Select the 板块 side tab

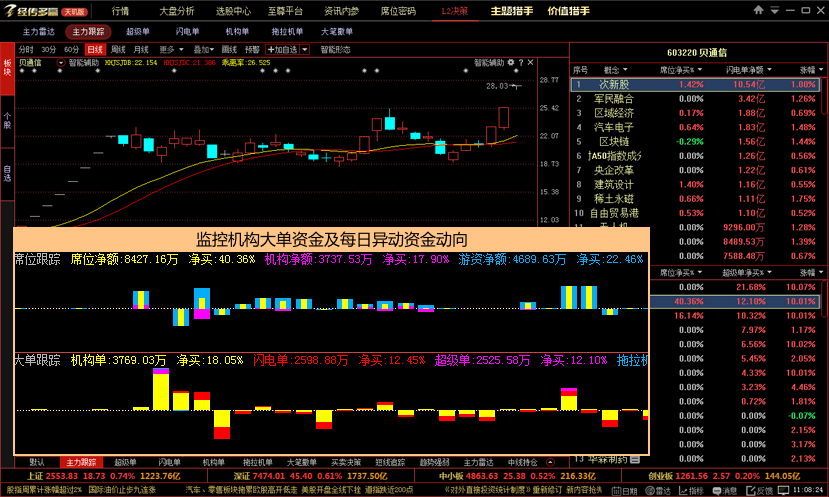coord(7,69)
